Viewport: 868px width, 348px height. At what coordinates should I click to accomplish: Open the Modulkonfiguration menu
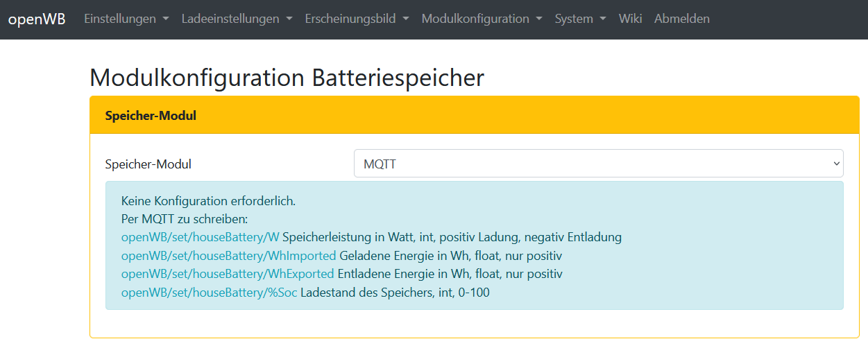[482, 19]
